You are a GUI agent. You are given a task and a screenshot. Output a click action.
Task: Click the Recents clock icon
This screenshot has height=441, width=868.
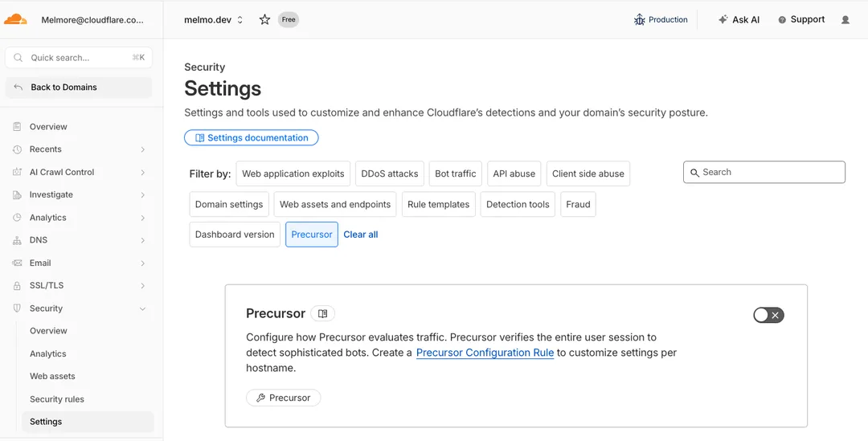[x=17, y=149]
